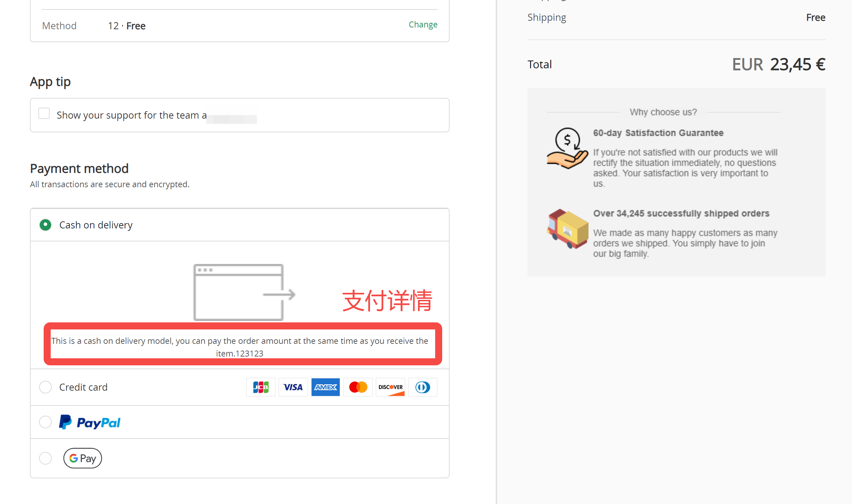Choose PayPal as payment method

click(x=45, y=422)
